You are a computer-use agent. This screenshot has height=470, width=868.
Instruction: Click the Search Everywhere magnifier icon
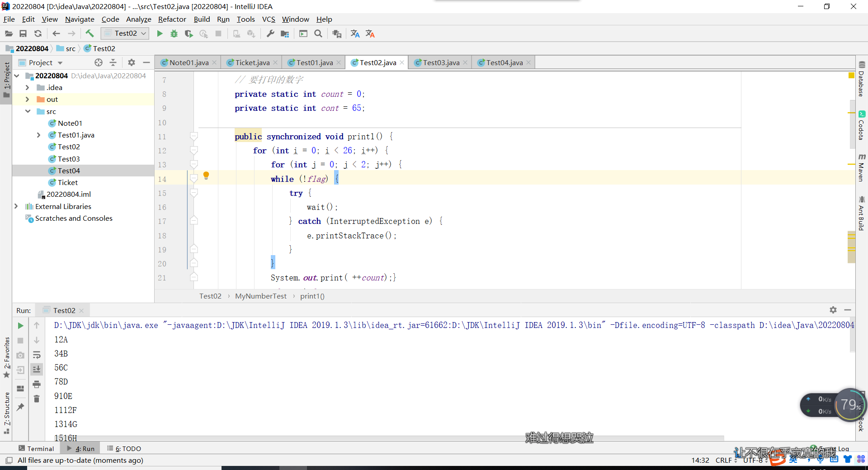tap(318, 33)
